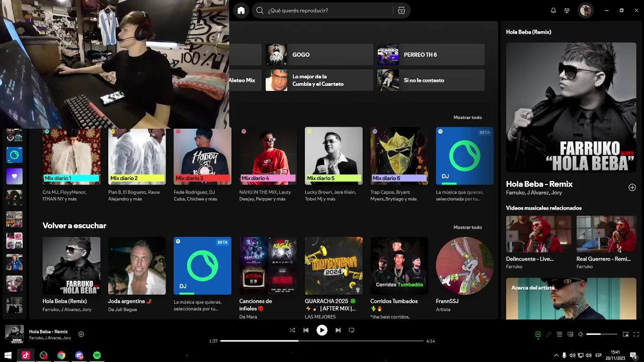Open Joda argentina playlist card
644x362 pixels.
[x=137, y=276]
